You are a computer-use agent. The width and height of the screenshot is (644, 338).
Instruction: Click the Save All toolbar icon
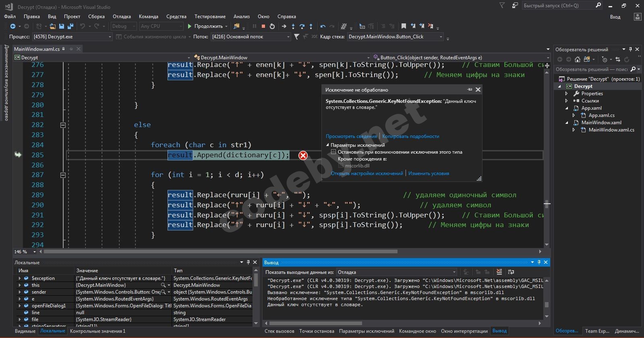[x=70, y=26]
